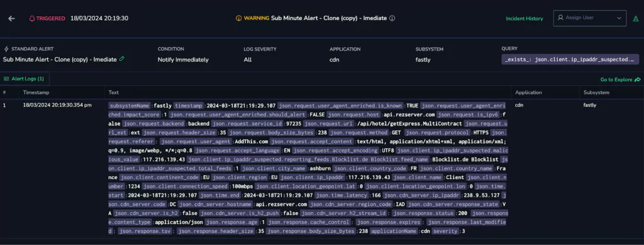Image resolution: width=644 pixels, height=245 pixels.
Task: Go back using the left arrow
Action: point(11,18)
